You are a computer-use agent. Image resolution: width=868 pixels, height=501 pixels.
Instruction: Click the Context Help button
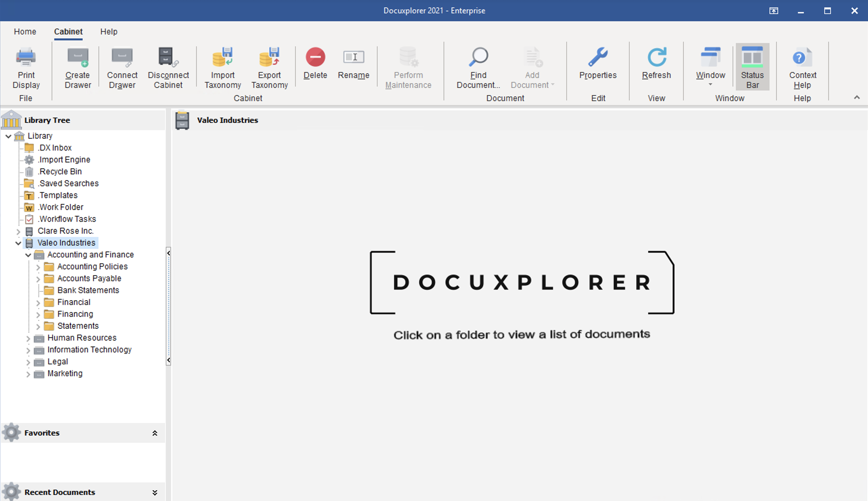(802, 67)
